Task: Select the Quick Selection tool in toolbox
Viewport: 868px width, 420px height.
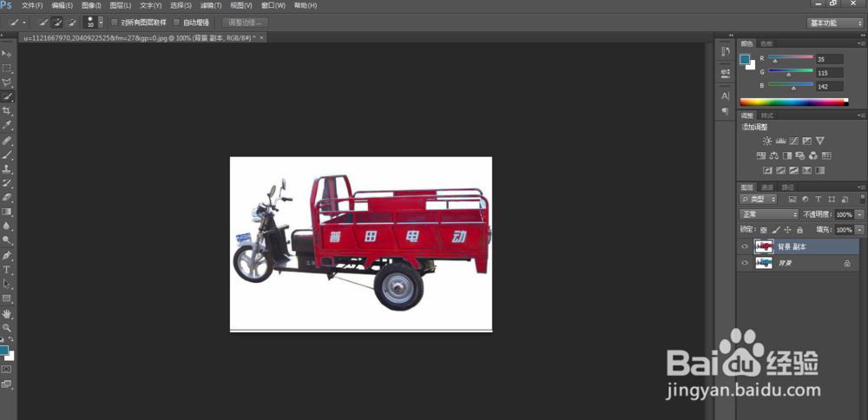Action: pos(7,96)
